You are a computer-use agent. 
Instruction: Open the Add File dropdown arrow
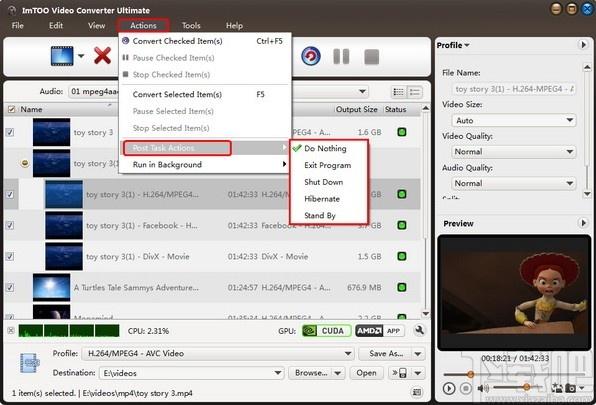click(81, 56)
